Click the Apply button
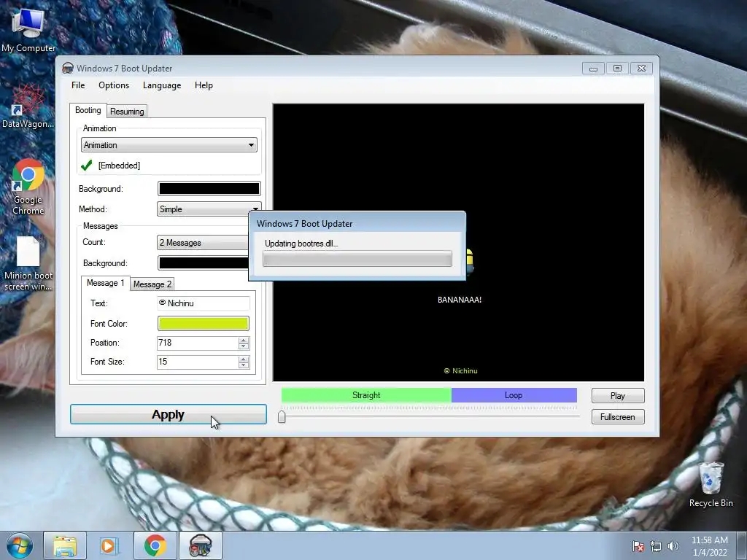Image resolution: width=747 pixels, height=560 pixels. [x=169, y=414]
